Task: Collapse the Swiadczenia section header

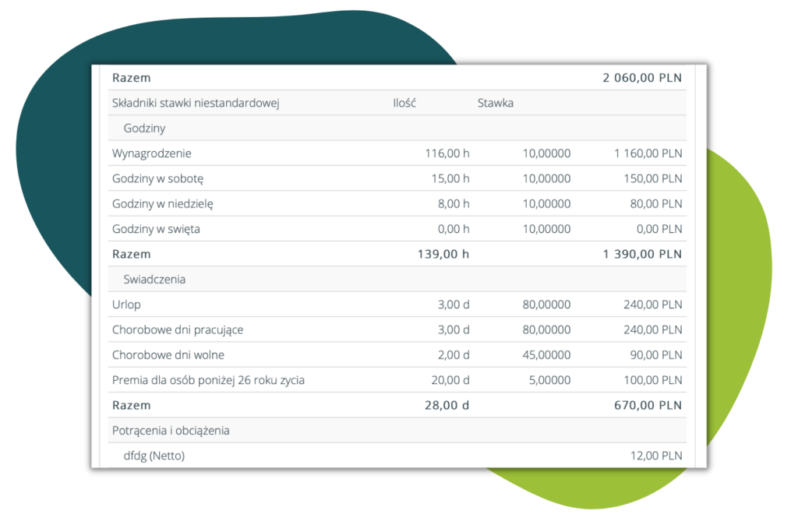Action: tap(154, 279)
